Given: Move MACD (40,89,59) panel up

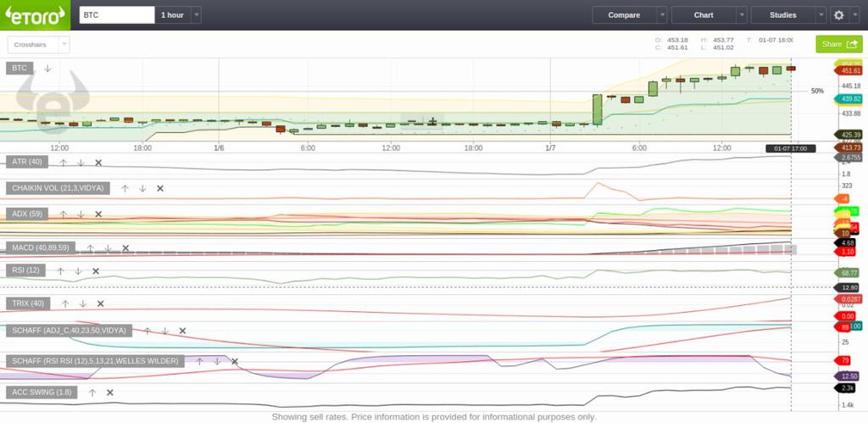Looking at the screenshot, I should [x=90, y=248].
